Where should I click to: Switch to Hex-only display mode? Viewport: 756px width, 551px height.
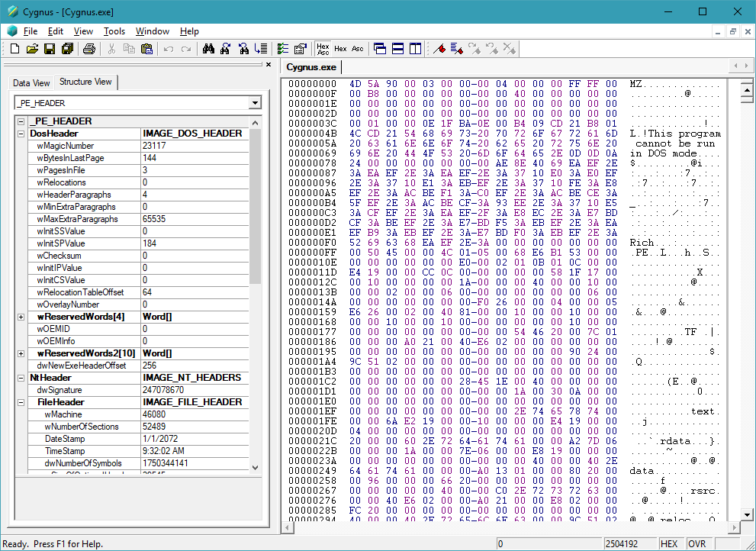coord(340,49)
